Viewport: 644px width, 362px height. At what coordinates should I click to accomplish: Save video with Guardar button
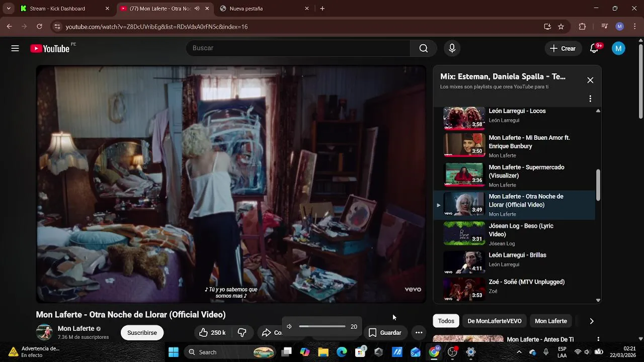[x=385, y=332]
